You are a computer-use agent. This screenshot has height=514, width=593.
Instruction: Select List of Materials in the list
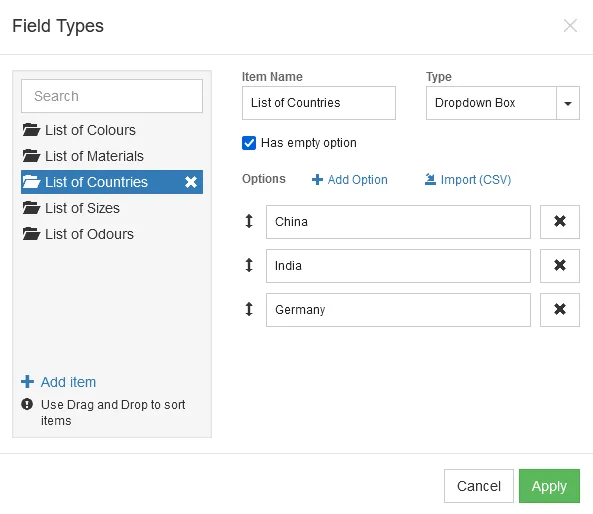pyautogui.click(x=112, y=156)
